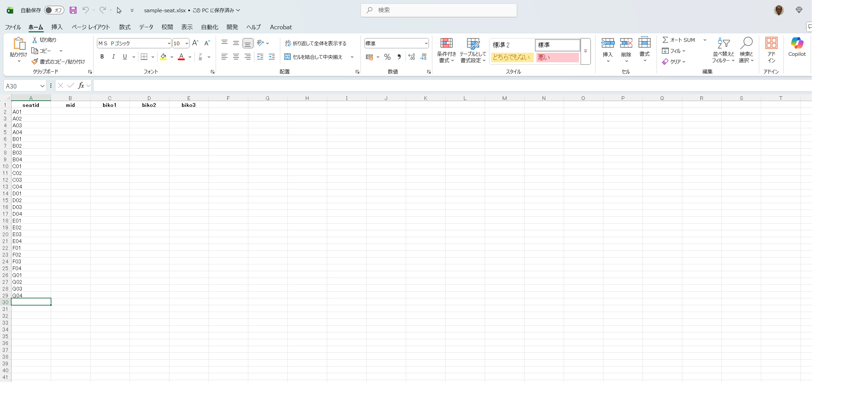This screenshot has height=411, width=868.
Task: Click the Save floppy disk icon
Action: coord(73,10)
